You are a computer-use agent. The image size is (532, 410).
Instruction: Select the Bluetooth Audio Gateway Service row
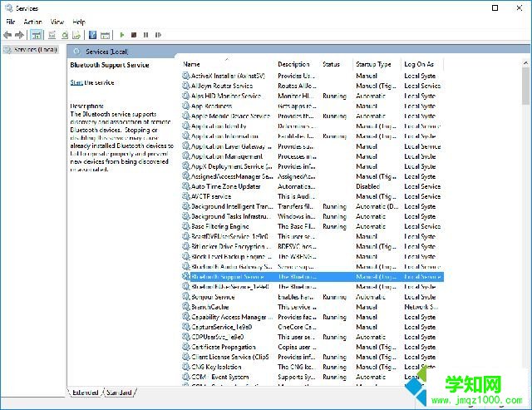click(x=313, y=266)
